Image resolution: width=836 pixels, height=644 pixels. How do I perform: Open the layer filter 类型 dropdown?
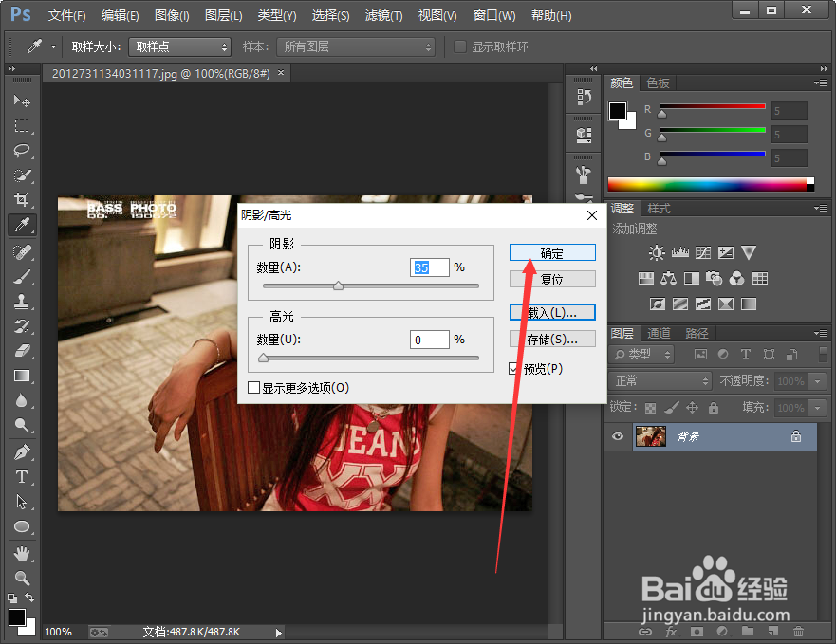point(641,354)
